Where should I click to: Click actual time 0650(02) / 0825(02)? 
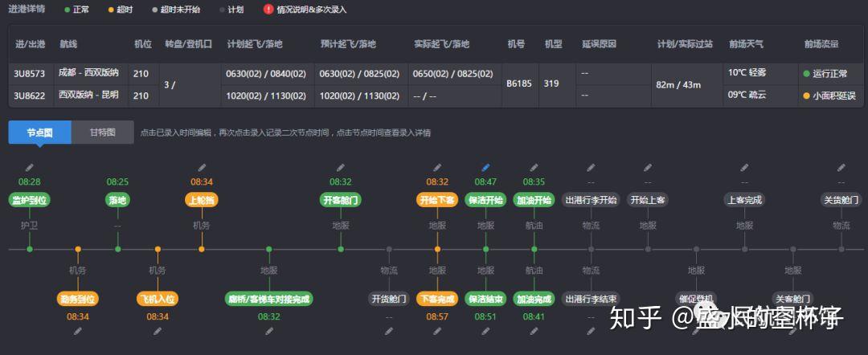coord(453,74)
